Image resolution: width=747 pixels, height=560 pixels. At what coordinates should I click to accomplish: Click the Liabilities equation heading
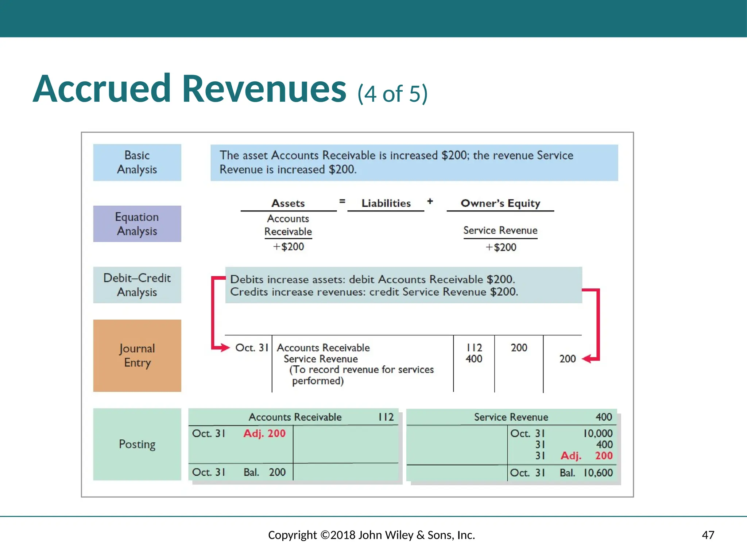[386, 203]
